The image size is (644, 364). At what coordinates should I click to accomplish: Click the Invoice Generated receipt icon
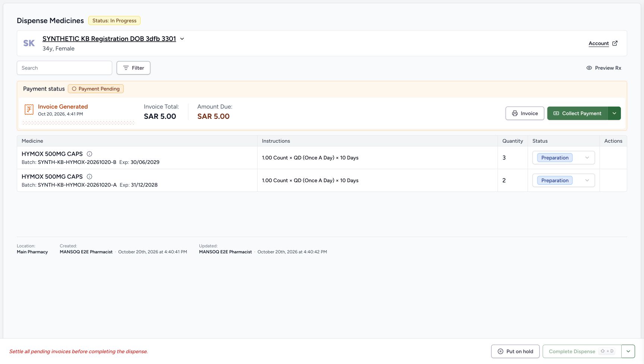click(x=29, y=110)
